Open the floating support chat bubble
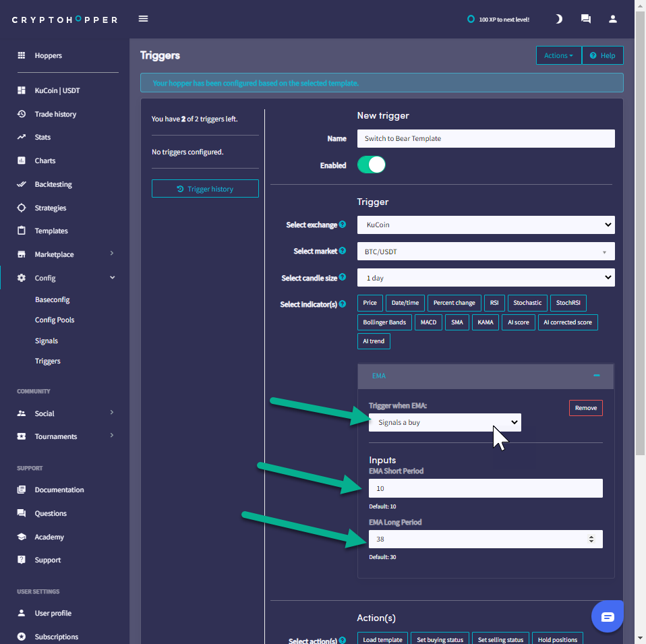Image resolution: width=646 pixels, height=644 pixels. click(607, 616)
